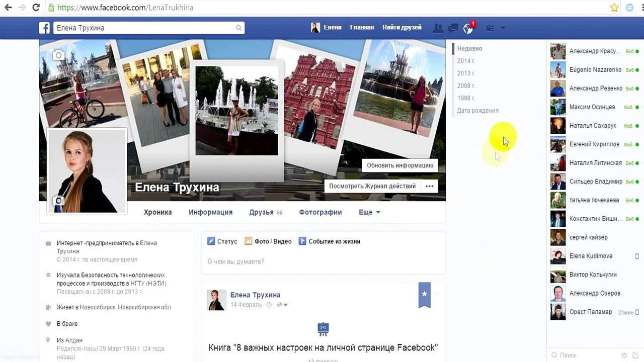
Task: Click the large profile picture thumbnail
Action: (x=87, y=171)
